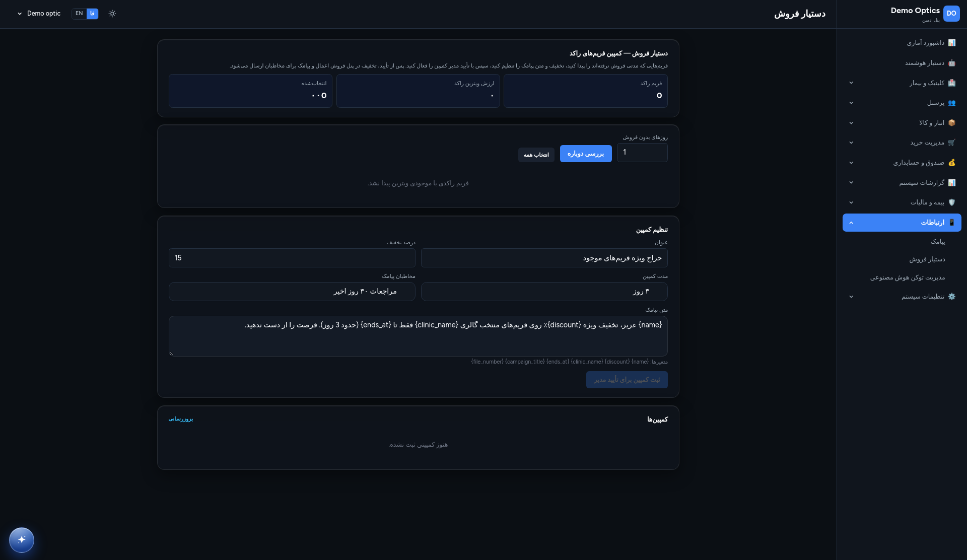This screenshot has width=967, height=560.
Task: Expand the صندوق و حسابداری menu chevron
Action: [x=851, y=163]
